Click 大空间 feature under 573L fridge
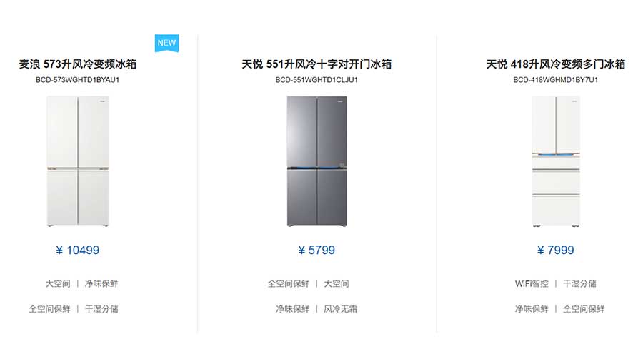643x364 pixels. pos(58,283)
